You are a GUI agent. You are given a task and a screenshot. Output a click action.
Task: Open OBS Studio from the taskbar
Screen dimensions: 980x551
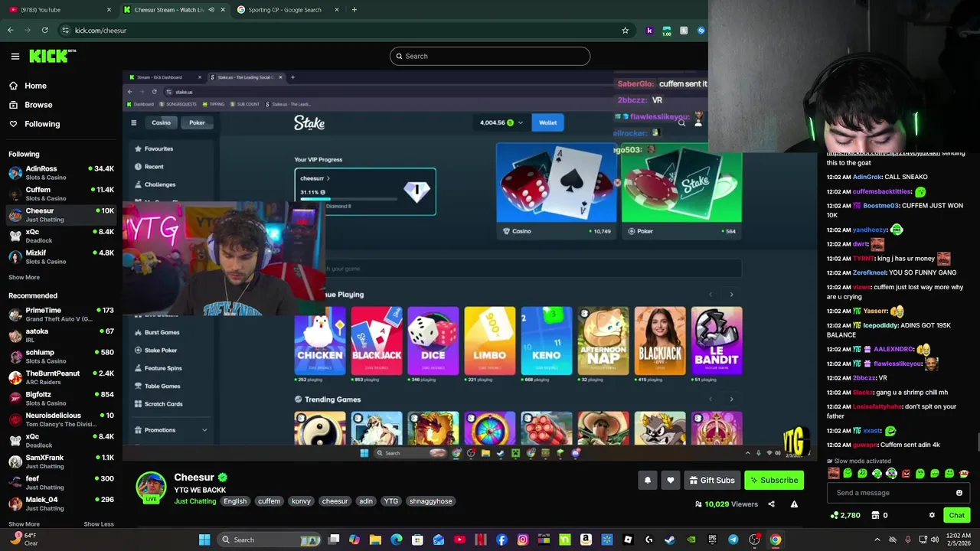tap(754, 540)
